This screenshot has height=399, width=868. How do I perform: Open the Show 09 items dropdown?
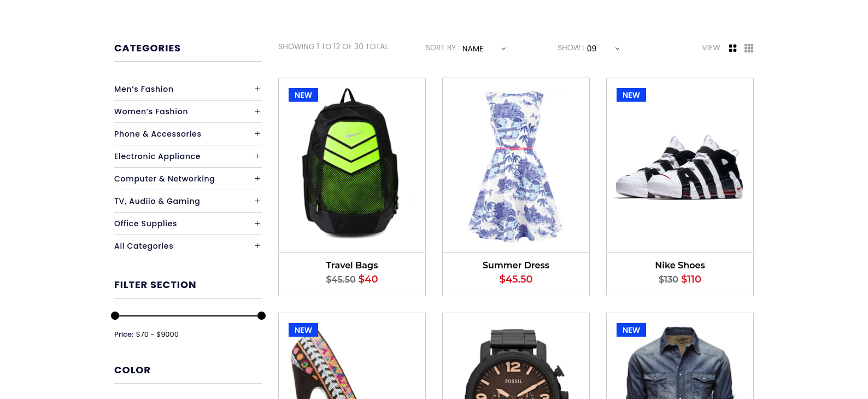coord(603,49)
